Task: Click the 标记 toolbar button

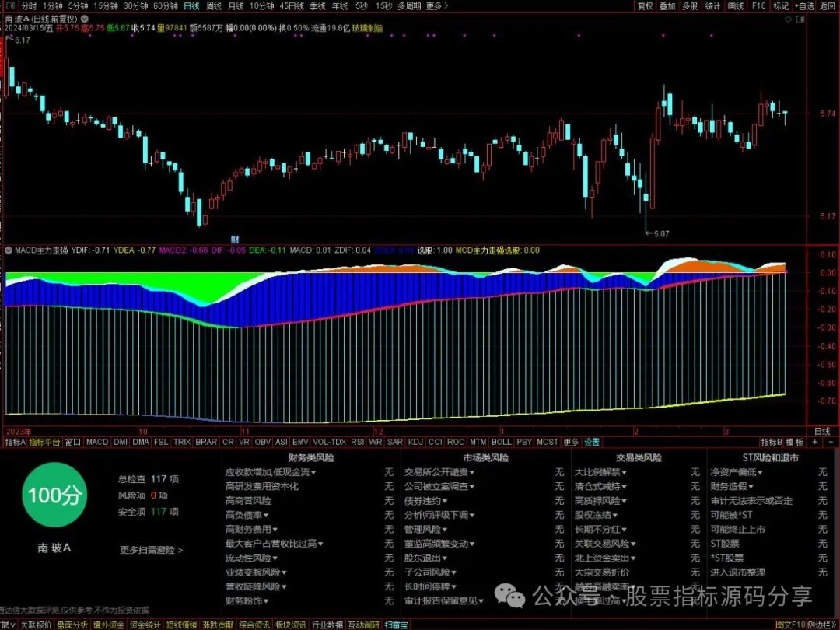Action: click(x=781, y=6)
